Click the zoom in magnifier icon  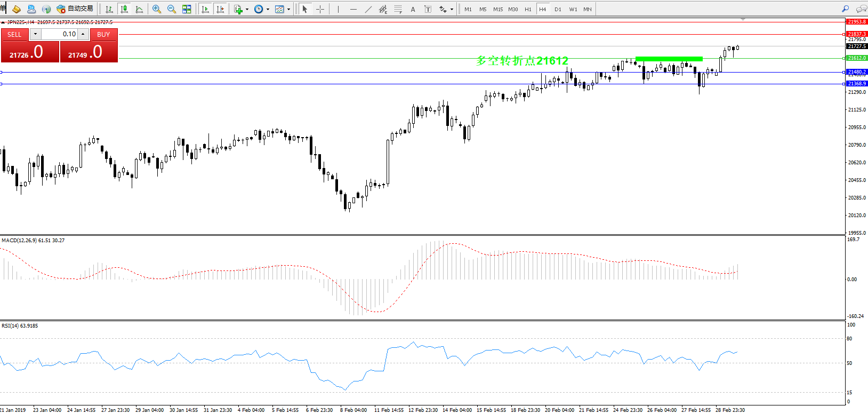tap(156, 9)
